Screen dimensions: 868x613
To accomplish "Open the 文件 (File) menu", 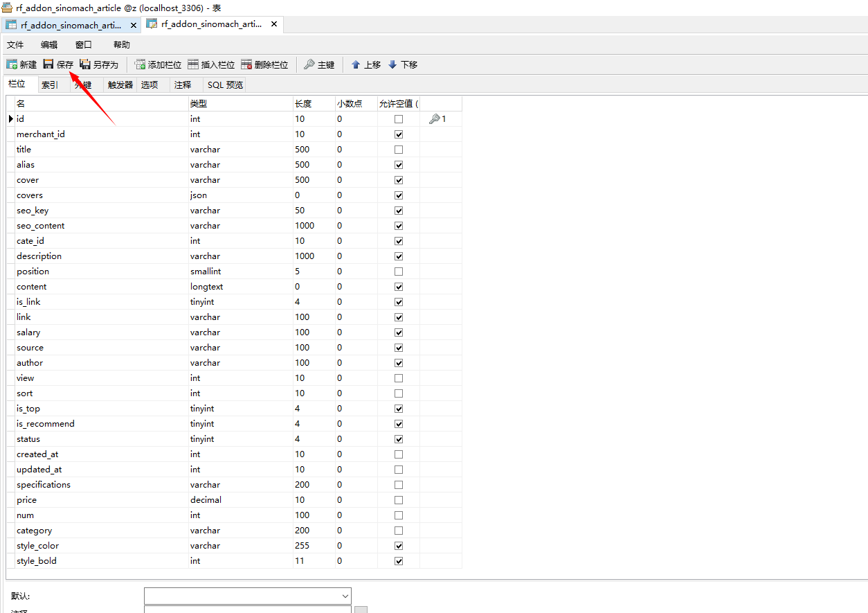I will point(15,44).
